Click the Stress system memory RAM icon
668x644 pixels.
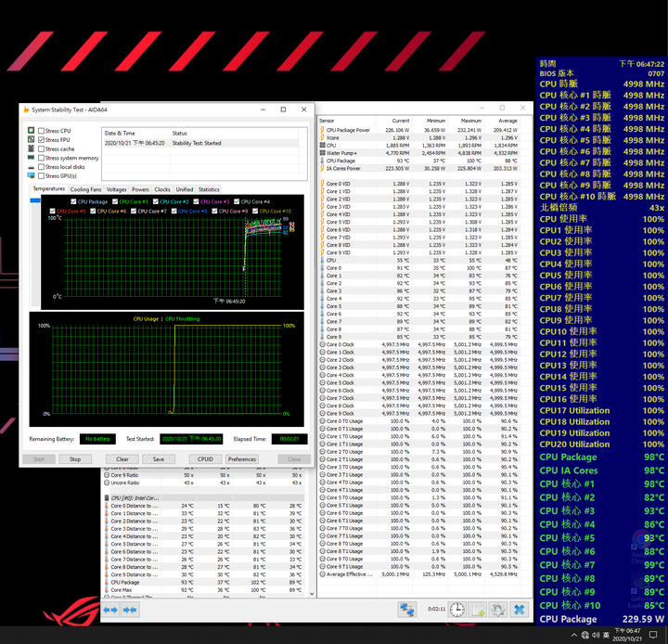32,158
